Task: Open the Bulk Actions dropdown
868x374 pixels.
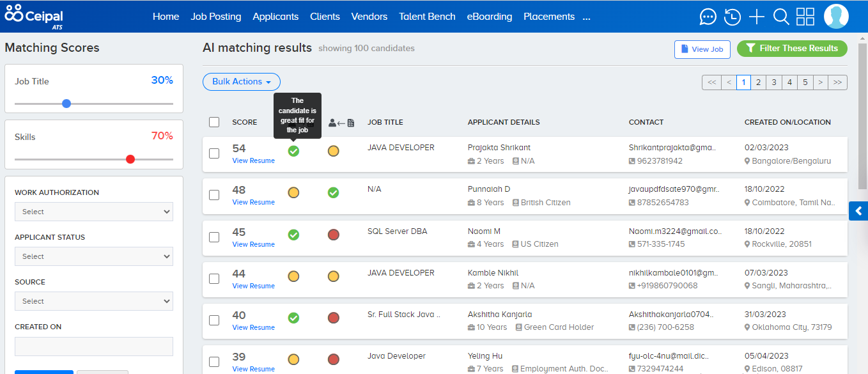Action: (x=241, y=81)
